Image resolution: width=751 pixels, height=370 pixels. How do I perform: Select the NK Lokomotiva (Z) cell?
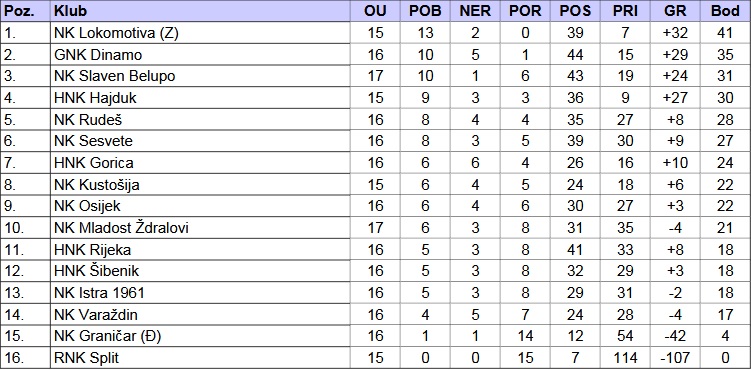200,33
